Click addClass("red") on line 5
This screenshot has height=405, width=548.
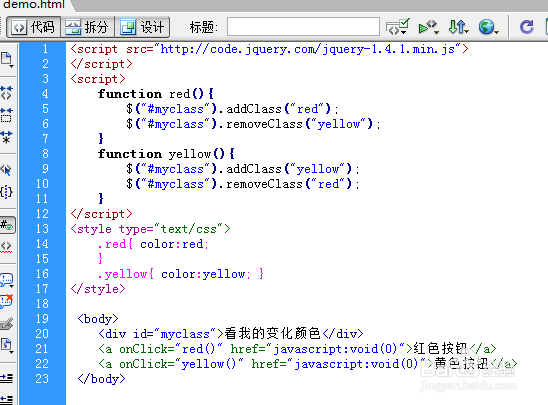tap(278, 109)
